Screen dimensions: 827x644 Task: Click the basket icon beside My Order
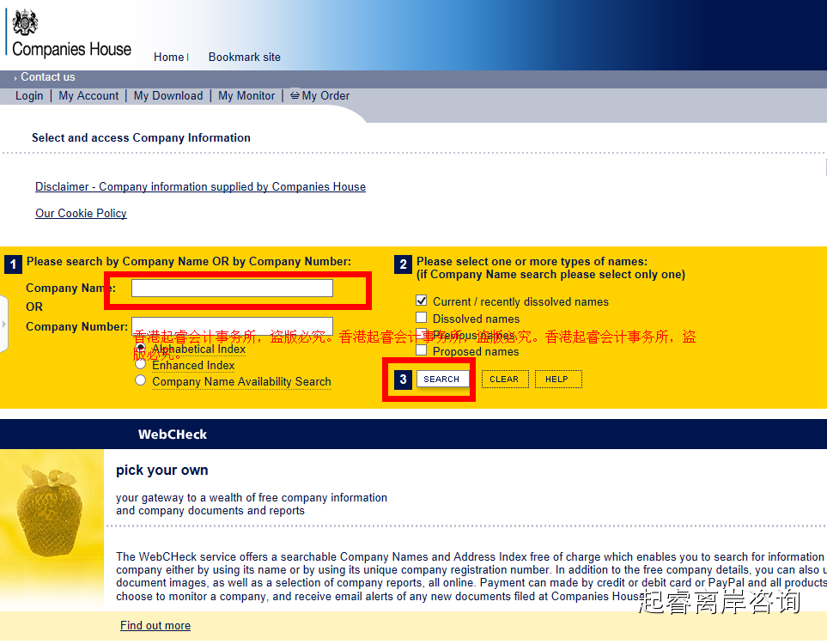point(295,95)
